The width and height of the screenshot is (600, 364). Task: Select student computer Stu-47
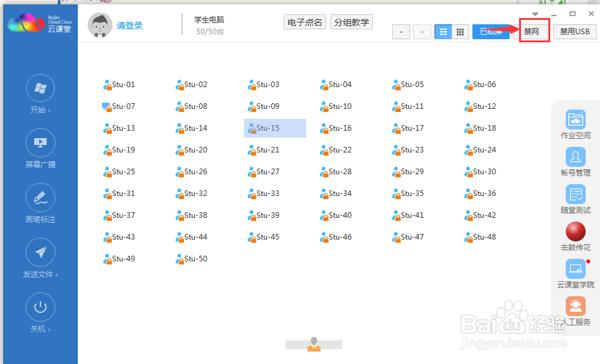(408, 237)
